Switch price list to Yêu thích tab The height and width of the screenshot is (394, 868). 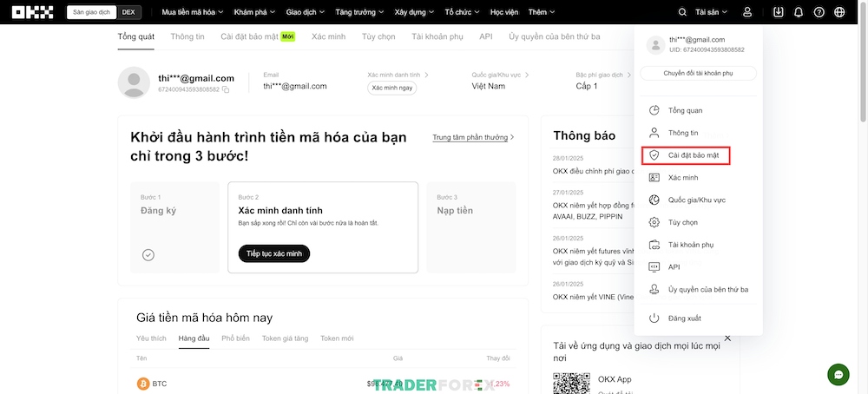coord(151,338)
